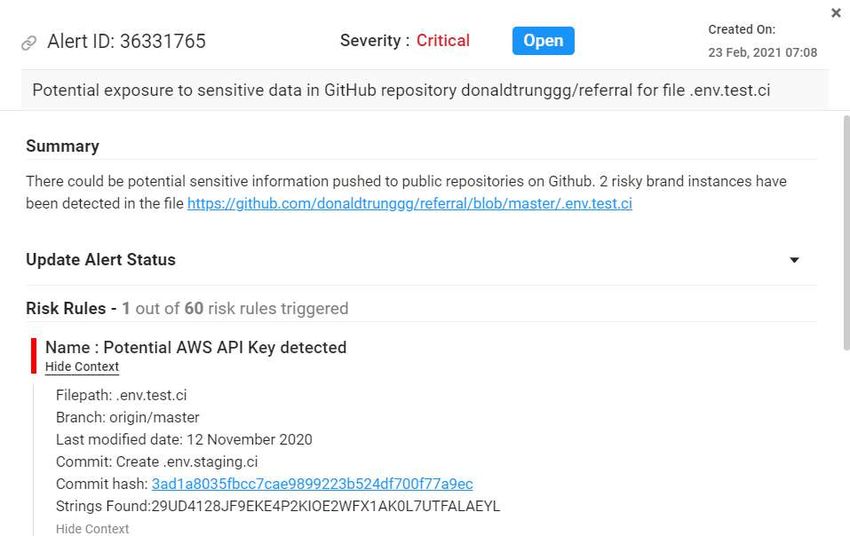
Task: Click the gray Hide Context at bottom
Action: [x=92, y=529]
